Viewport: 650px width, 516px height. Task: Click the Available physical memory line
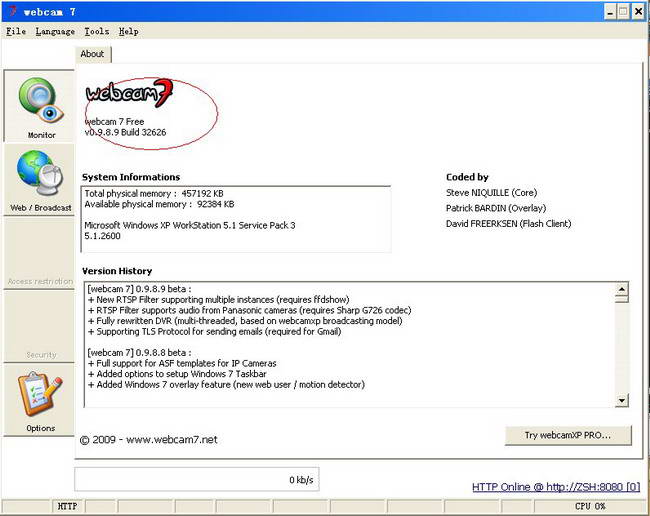click(x=159, y=204)
